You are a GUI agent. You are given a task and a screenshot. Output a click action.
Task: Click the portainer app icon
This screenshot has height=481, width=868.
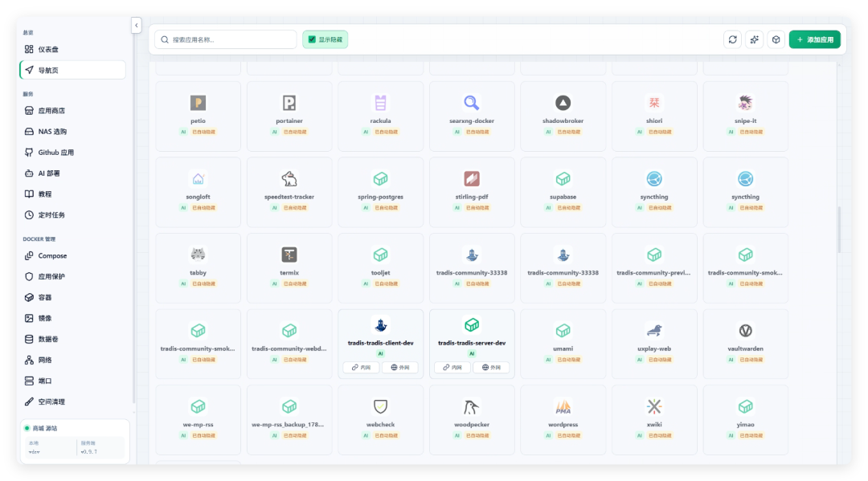289,103
